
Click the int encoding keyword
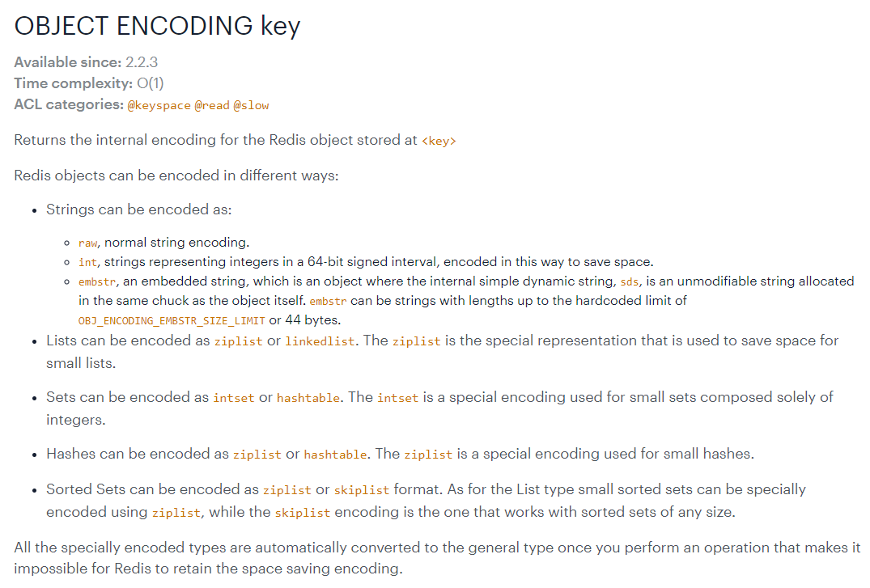pos(87,262)
